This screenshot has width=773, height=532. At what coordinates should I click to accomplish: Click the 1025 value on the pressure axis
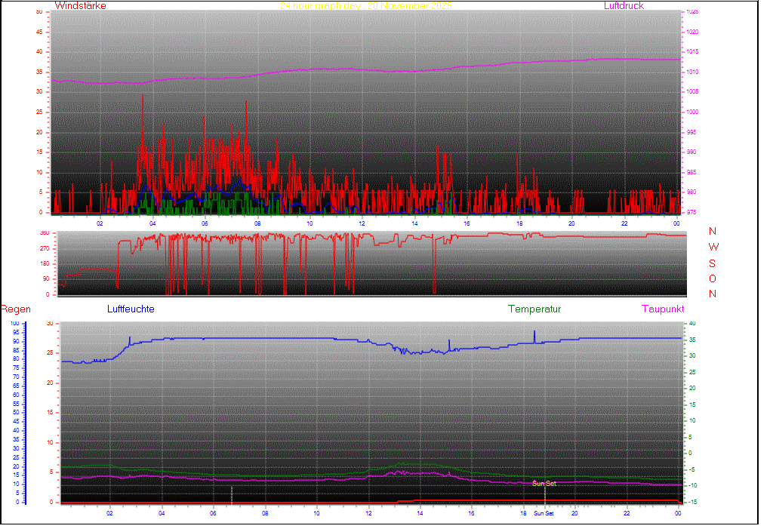pos(692,12)
